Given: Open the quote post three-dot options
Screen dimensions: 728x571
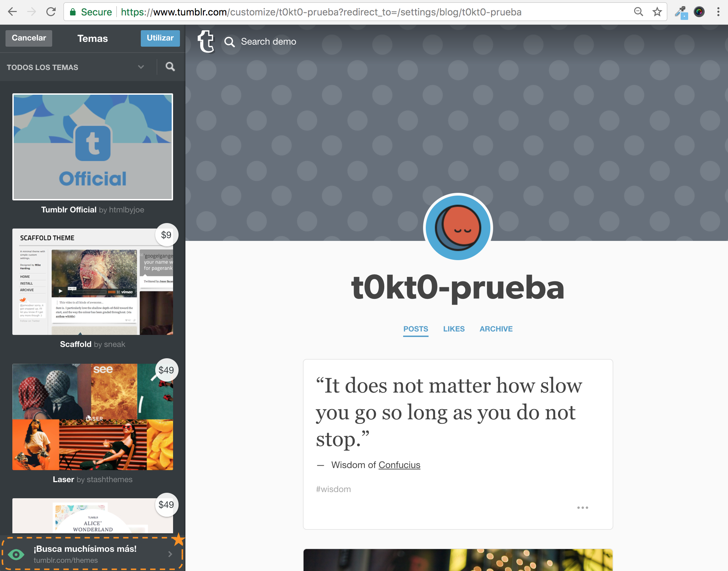Looking at the screenshot, I should tap(582, 508).
